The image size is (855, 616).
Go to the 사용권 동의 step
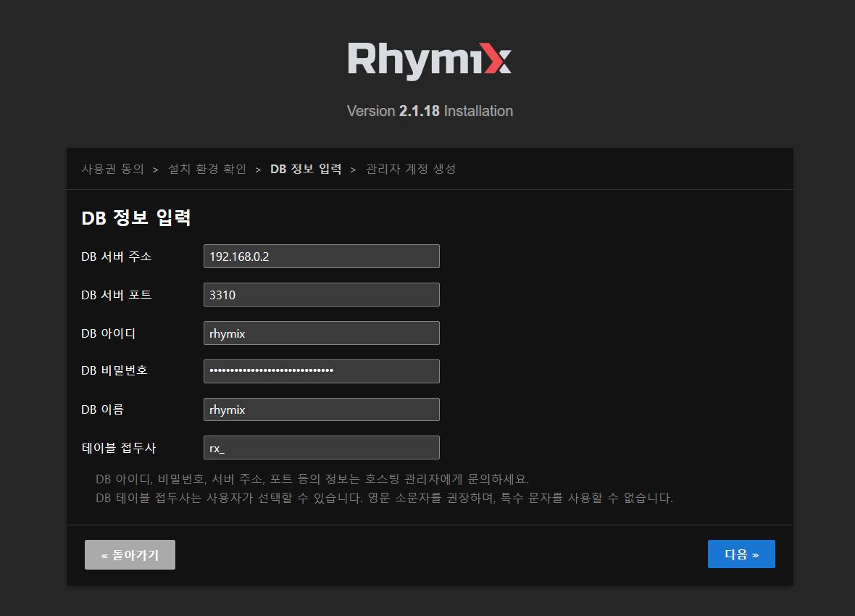click(112, 169)
